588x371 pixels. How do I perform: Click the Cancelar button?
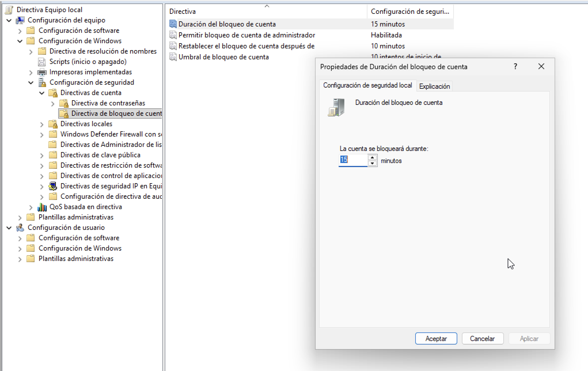point(483,338)
